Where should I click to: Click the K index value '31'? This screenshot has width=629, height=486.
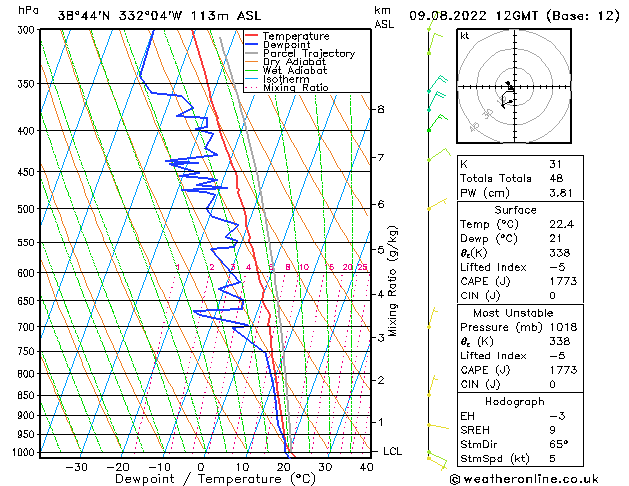[556, 164]
